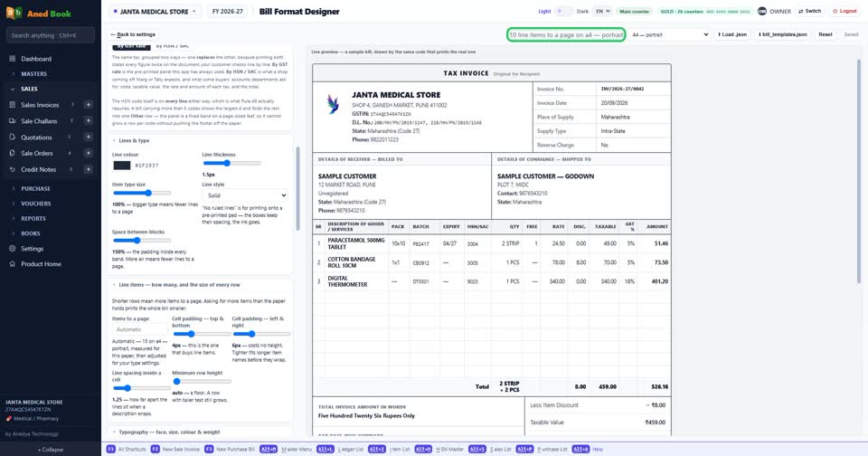
Task: Expand the Typography settings panel
Action: pos(166,432)
